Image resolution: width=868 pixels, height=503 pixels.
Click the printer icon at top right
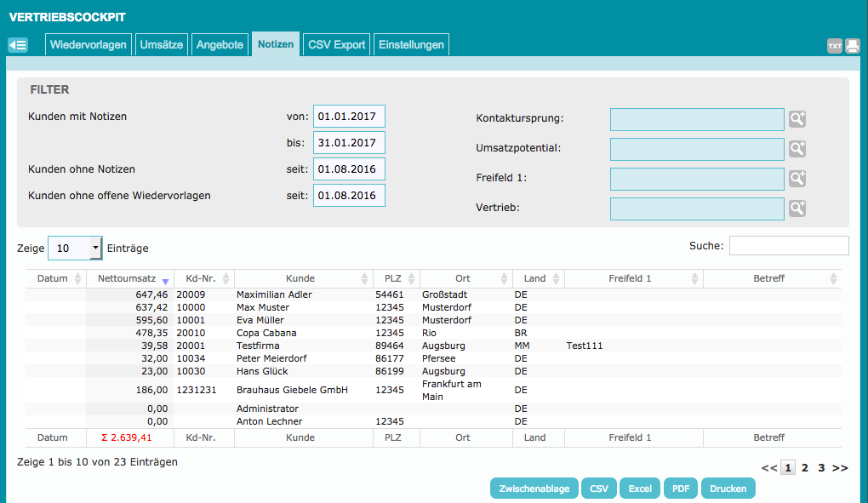click(x=852, y=46)
